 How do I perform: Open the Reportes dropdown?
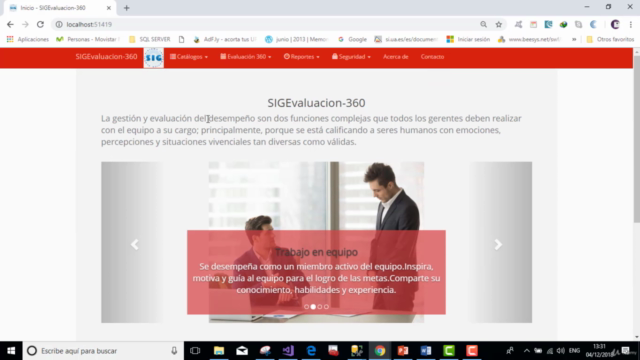click(x=302, y=57)
